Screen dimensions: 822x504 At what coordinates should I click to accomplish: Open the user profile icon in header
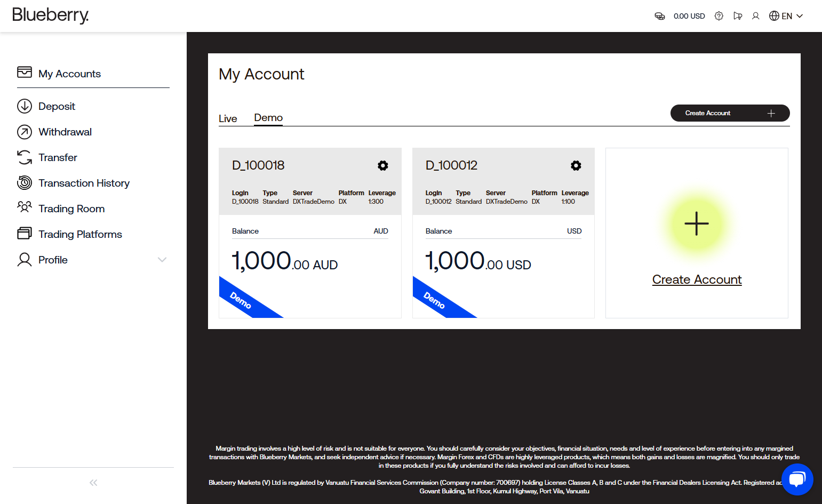pos(755,16)
